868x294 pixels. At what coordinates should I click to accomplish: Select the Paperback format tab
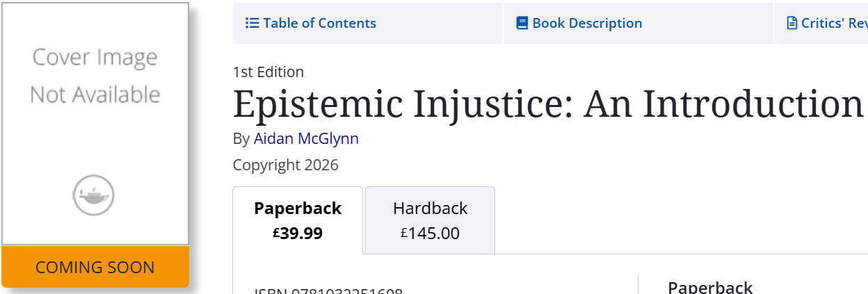click(x=298, y=220)
